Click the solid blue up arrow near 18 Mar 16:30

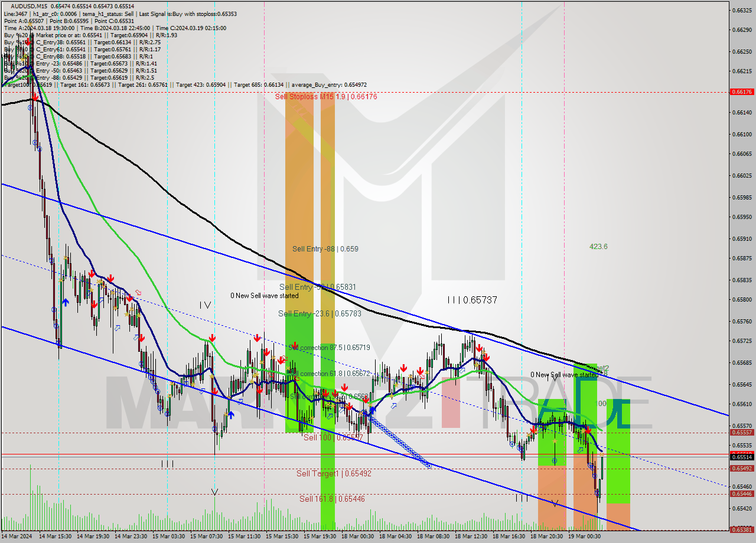click(x=373, y=410)
